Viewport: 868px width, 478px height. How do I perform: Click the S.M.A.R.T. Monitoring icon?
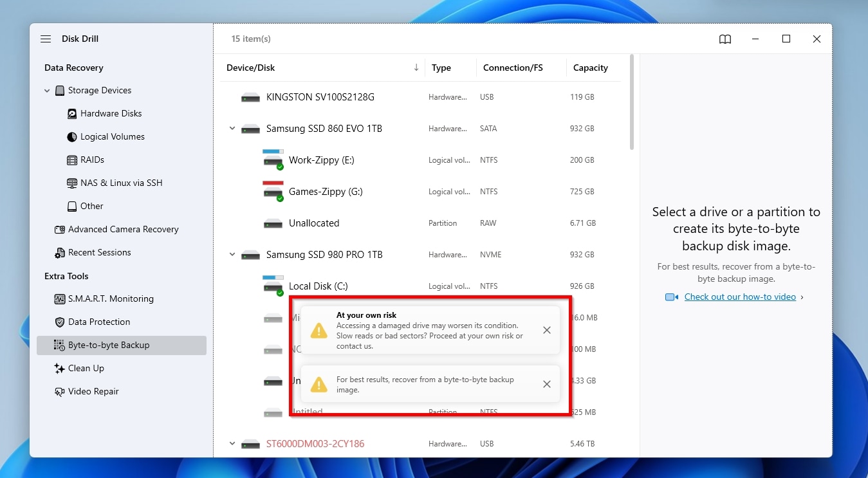(x=60, y=299)
